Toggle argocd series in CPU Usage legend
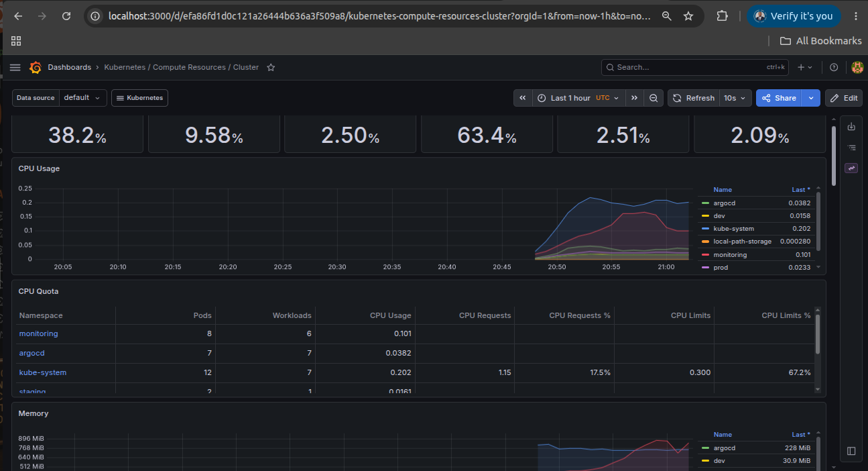 click(x=725, y=203)
